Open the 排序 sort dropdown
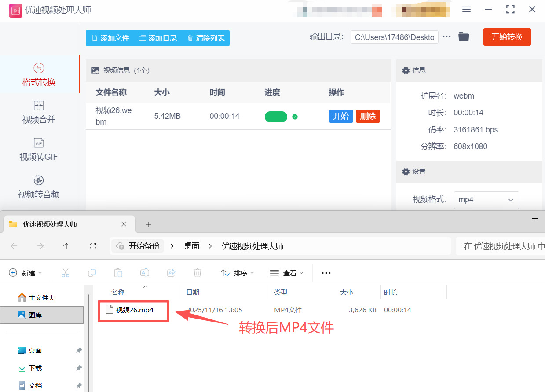This screenshot has height=392, width=545. [x=238, y=273]
